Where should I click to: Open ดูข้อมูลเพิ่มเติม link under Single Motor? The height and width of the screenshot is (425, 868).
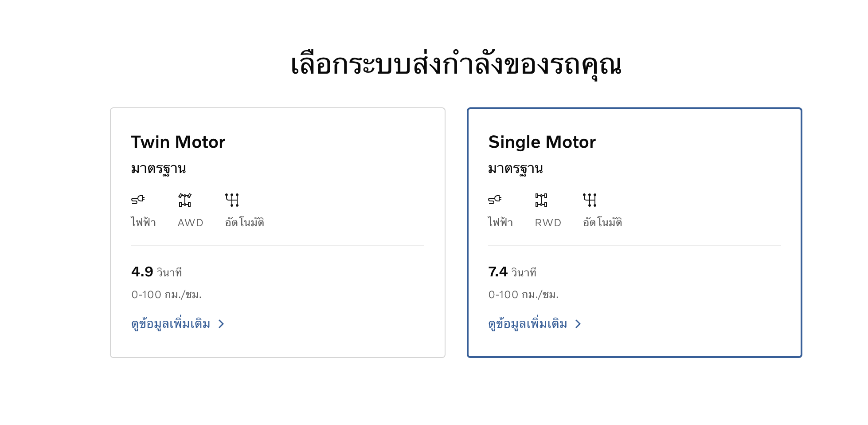tap(528, 324)
